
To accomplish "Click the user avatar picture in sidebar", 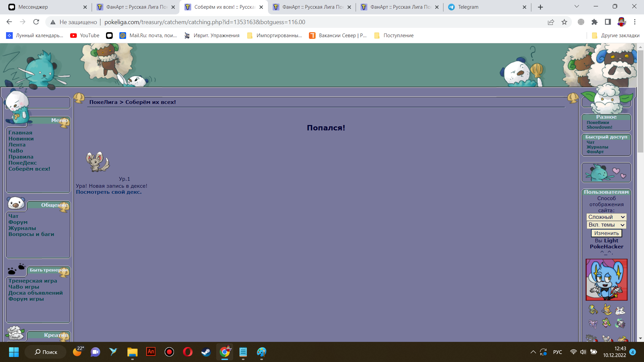I will (606, 280).
